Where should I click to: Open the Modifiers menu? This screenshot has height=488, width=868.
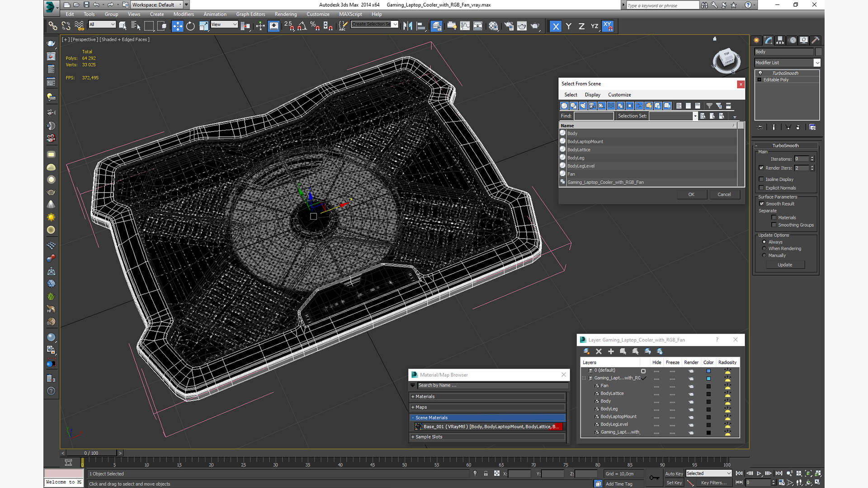(x=184, y=14)
